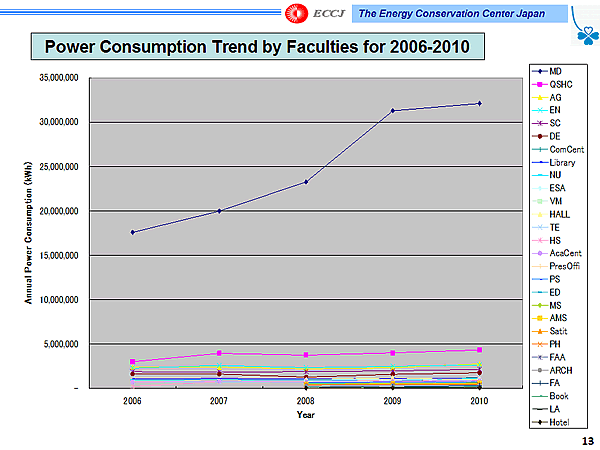Viewport: 600px width, 450px height.
Task: Click the MD data point for 2009
Action: tap(392, 110)
